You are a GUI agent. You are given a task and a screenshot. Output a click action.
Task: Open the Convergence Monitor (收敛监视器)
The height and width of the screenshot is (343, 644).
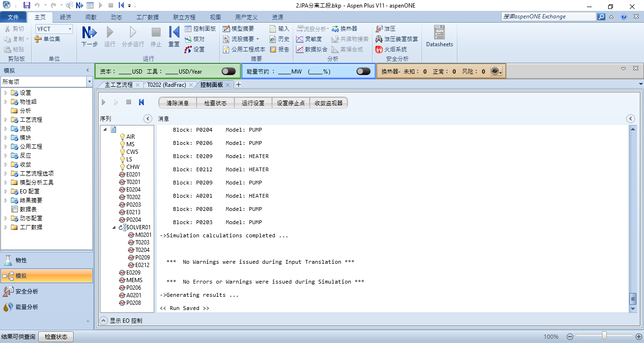click(329, 103)
